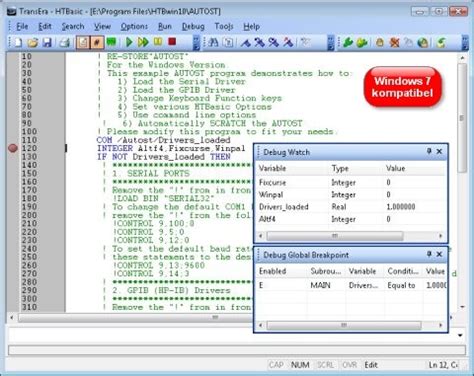
Task: Open the Edit menu
Action: click(x=45, y=26)
